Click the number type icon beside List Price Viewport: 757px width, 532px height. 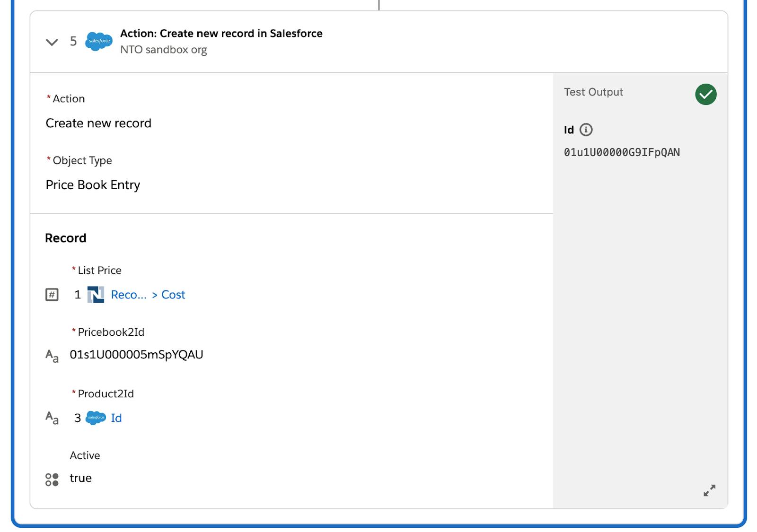click(52, 295)
